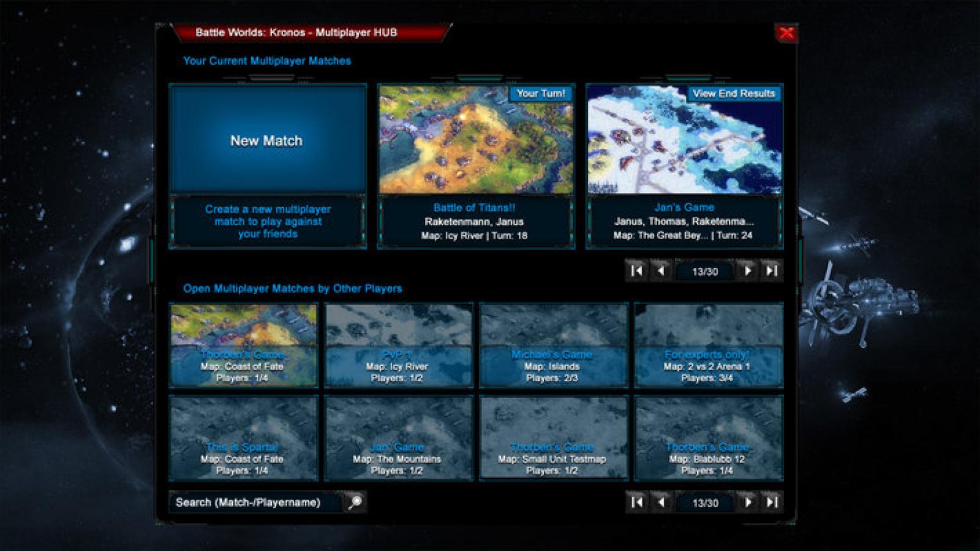Click 'Map: Icy River | Turn: 18' text

[x=474, y=235]
